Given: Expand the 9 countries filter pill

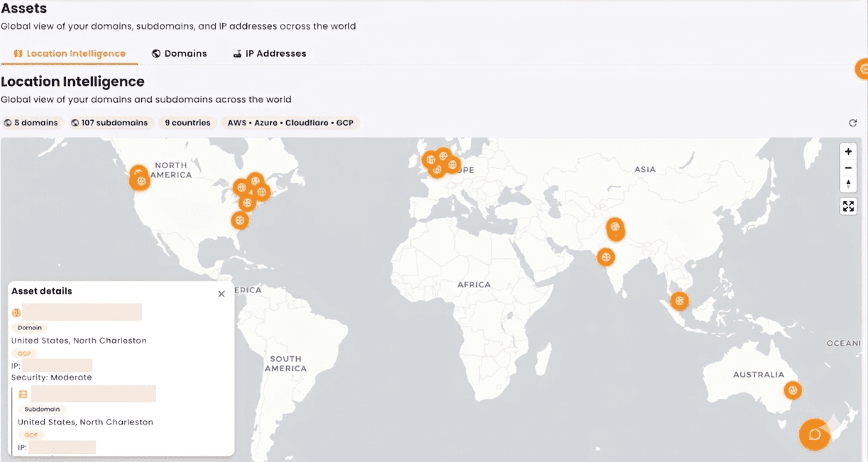Looking at the screenshot, I should click(x=187, y=122).
